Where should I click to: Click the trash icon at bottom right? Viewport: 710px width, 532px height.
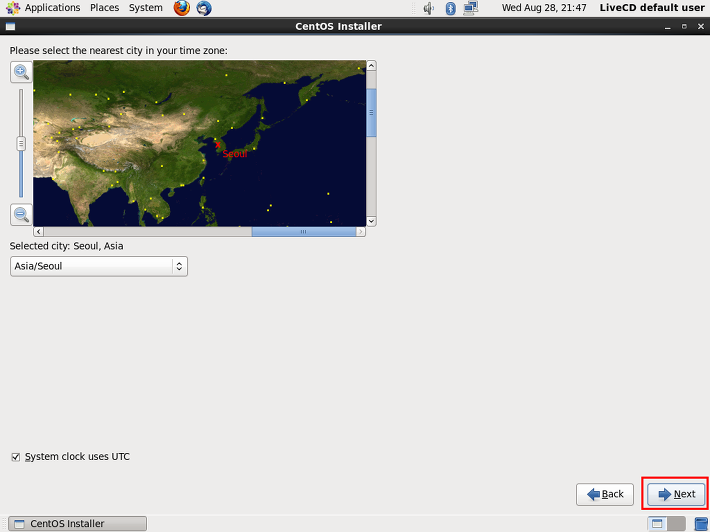pos(701,524)
